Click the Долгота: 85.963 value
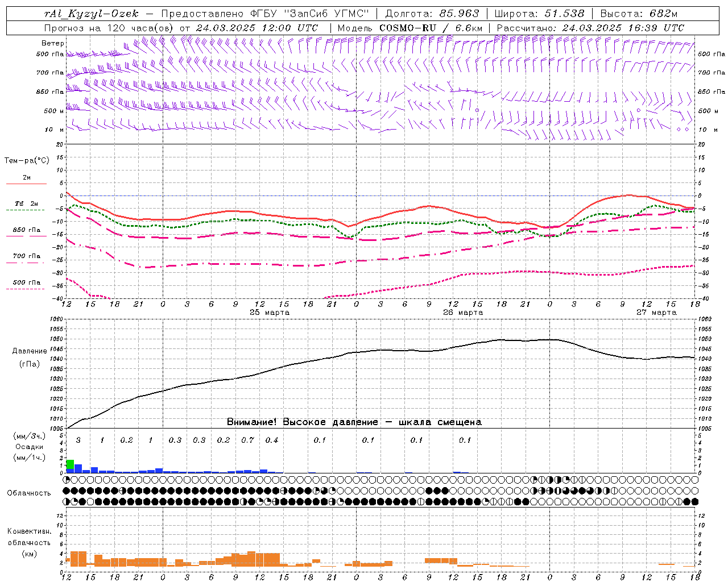 pos(433,14)
